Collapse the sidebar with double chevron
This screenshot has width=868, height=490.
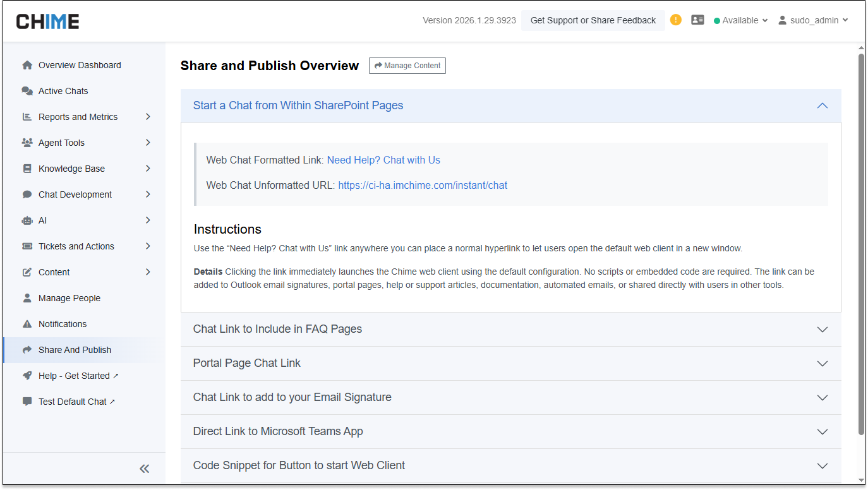coord(145,469)
